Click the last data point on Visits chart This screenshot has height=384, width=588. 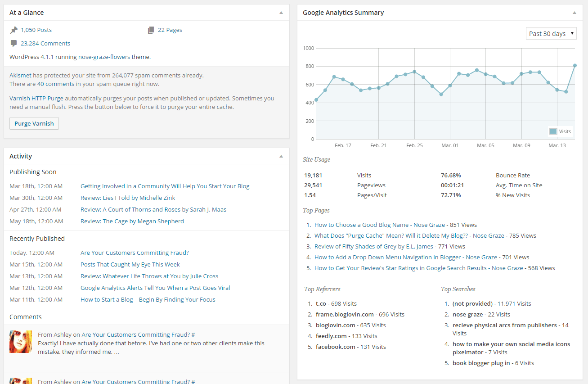tap(575, 65)
